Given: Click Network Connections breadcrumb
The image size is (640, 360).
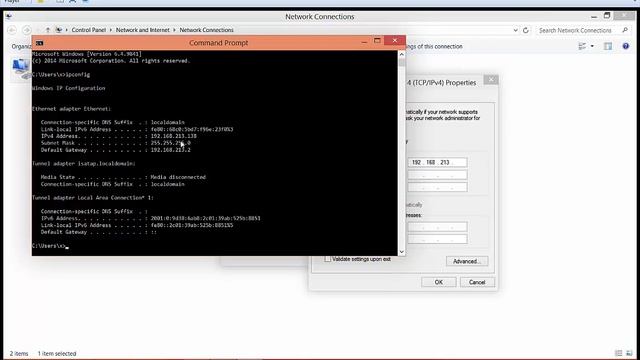Looking at the screenshot, I should pos(207,30).
